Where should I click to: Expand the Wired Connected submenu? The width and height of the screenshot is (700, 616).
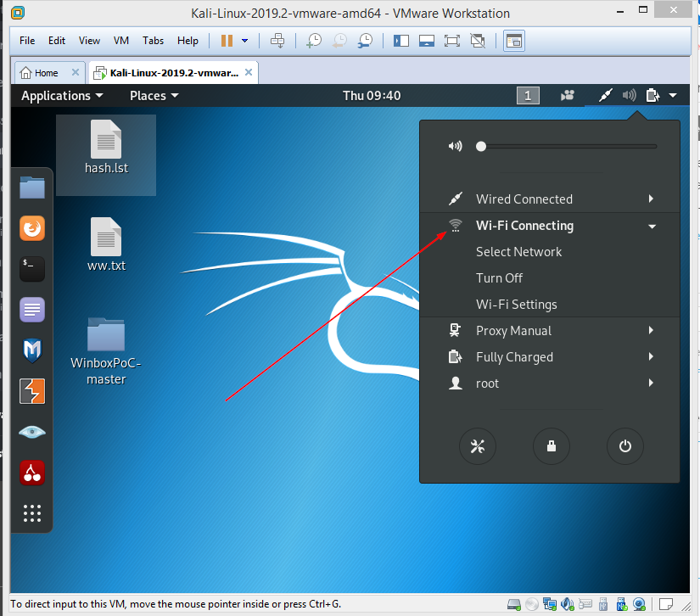click(x=550, y=199)
